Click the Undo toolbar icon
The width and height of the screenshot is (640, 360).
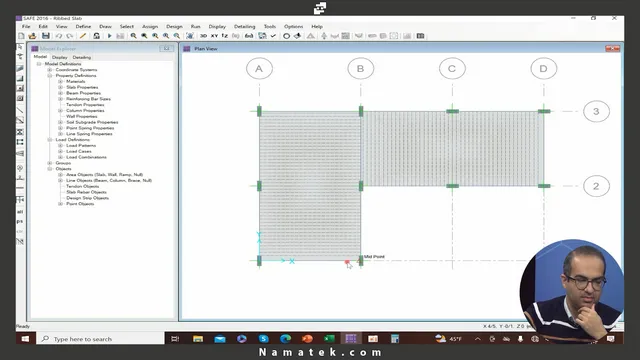(x=59, y=36)
